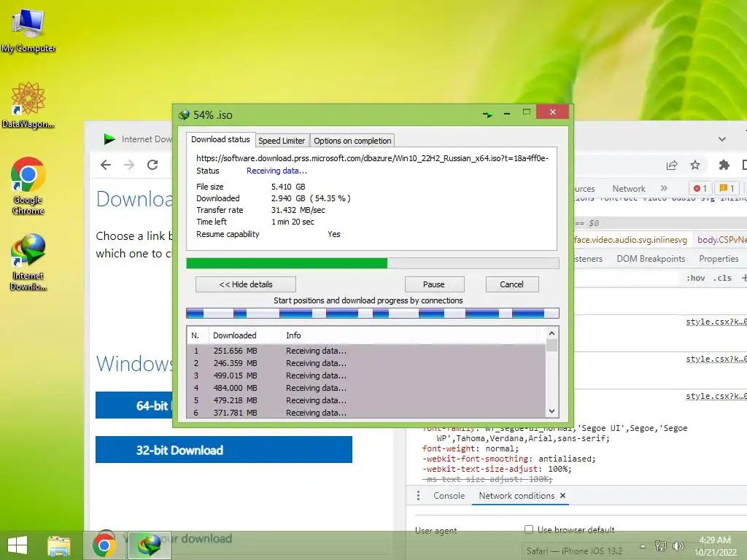Select connection row 1 with 251.656 MB
This screenshot has width=747, height=560.
(x=366, y=351)
